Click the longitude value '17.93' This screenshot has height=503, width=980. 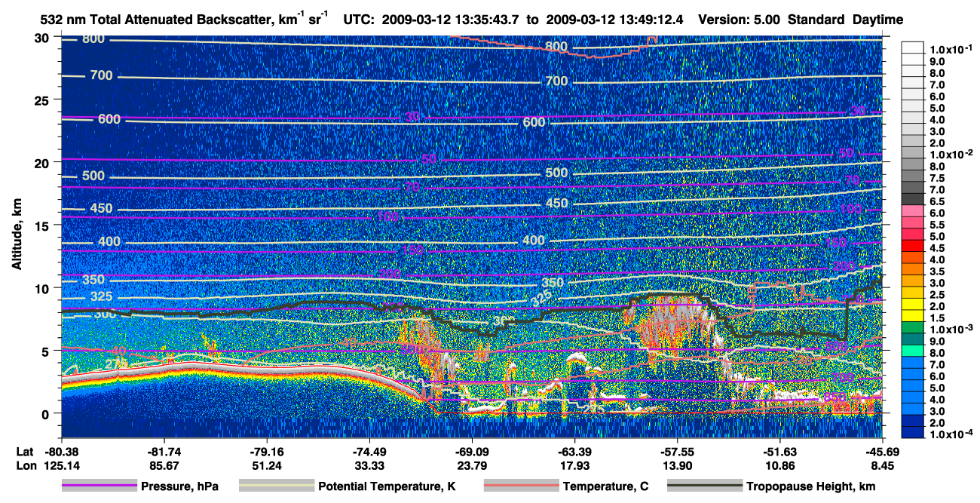pyautogui.click(x=574, y=465)
